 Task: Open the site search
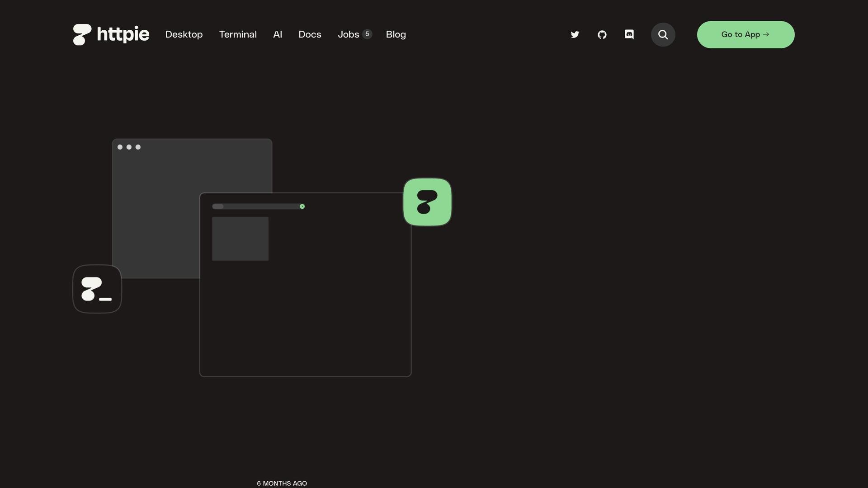tap(663, 34)
